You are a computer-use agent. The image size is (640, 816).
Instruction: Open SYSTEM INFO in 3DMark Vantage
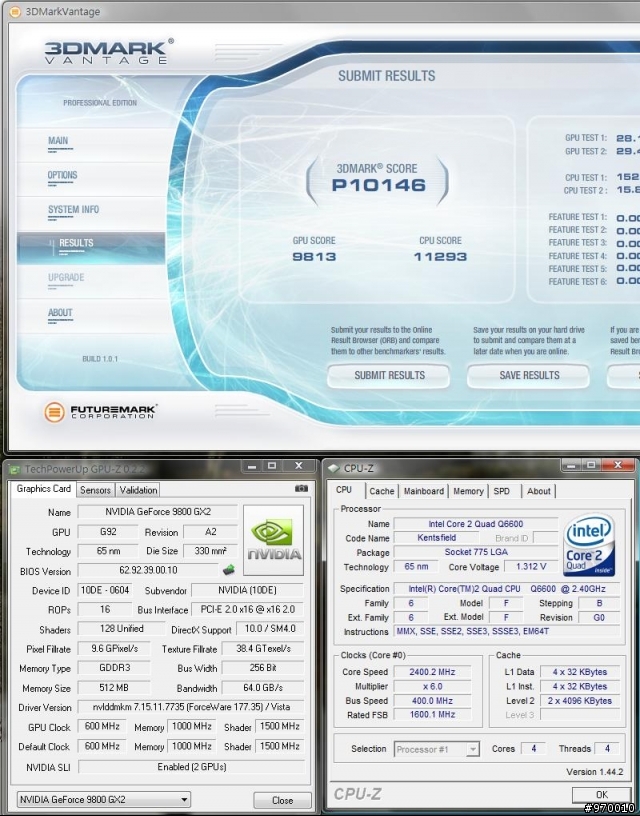coord(73,210)
